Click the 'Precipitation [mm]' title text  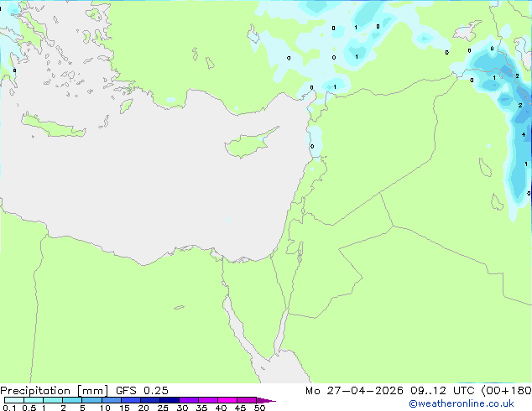(x=54, y=391)
